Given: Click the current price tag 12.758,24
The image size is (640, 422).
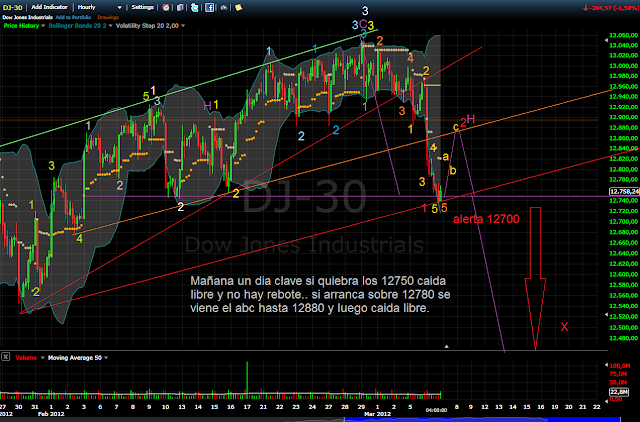Looking at the screenshot, I should click(624, 191).
